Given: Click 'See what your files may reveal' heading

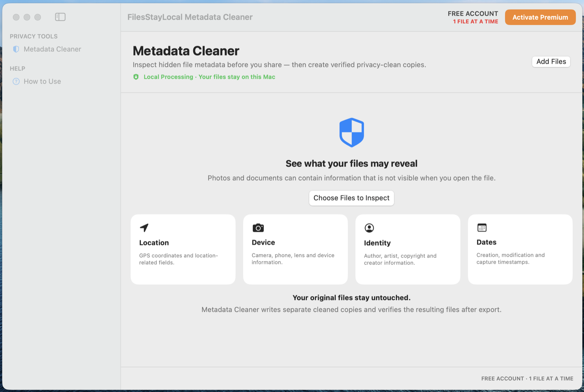Looking at the screenshot, I should point(351,164).
